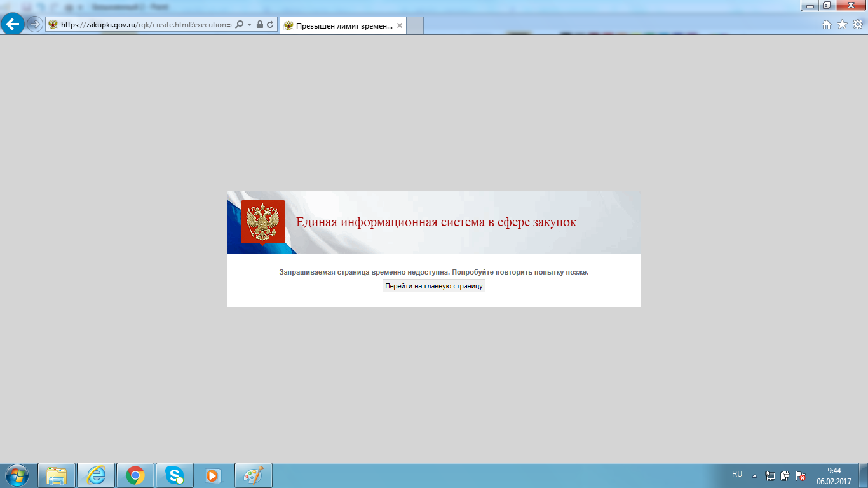Click "Перейти на главную страницу" button
This screenshot has height=488, width=868.
[x=434, y=286]
